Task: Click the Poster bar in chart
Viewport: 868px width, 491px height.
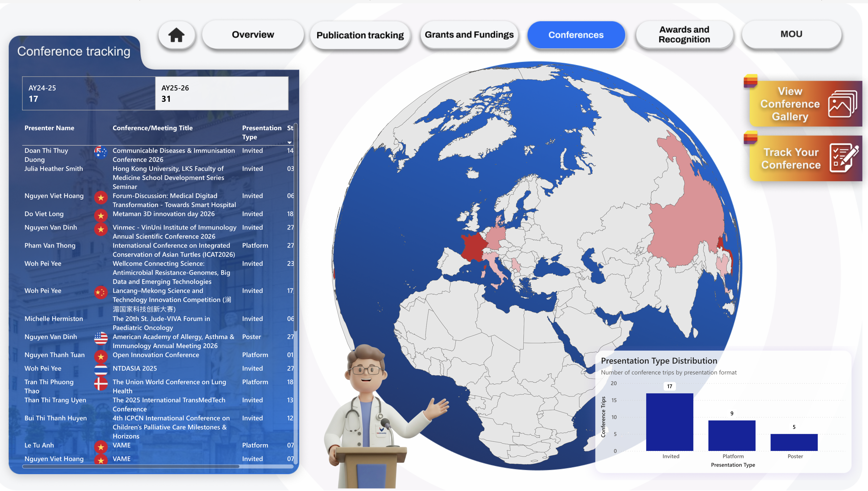Action: coord(794,442)
